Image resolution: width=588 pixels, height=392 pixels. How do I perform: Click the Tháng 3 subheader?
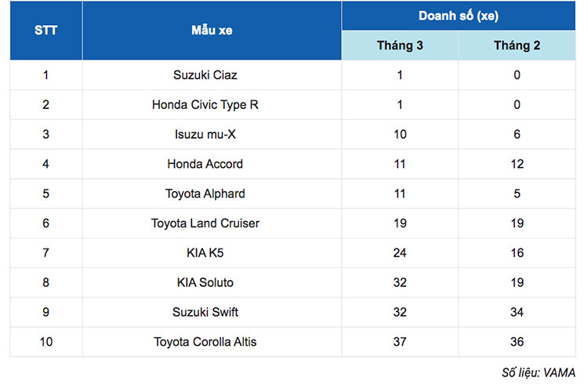point(400,45)
